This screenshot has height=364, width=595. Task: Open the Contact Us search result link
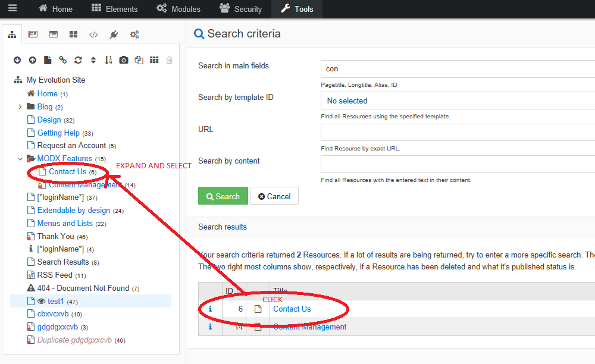tap(292, 309)
